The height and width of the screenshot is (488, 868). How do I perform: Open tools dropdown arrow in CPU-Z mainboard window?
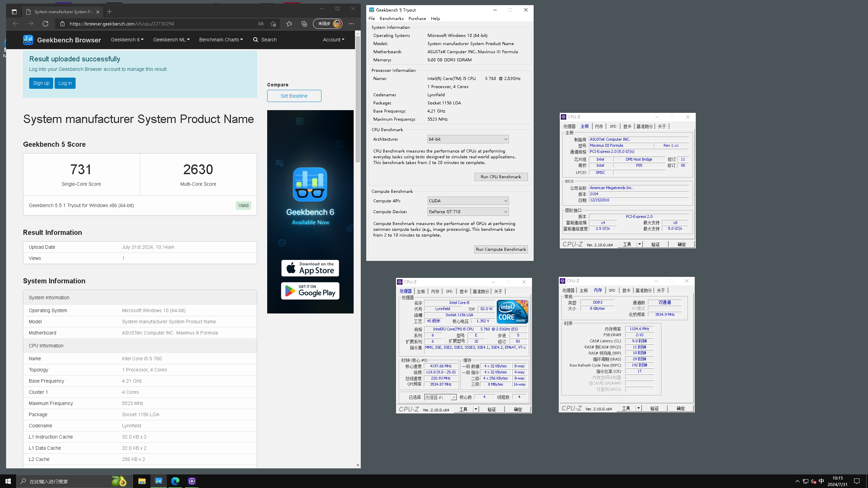point(639,244)
